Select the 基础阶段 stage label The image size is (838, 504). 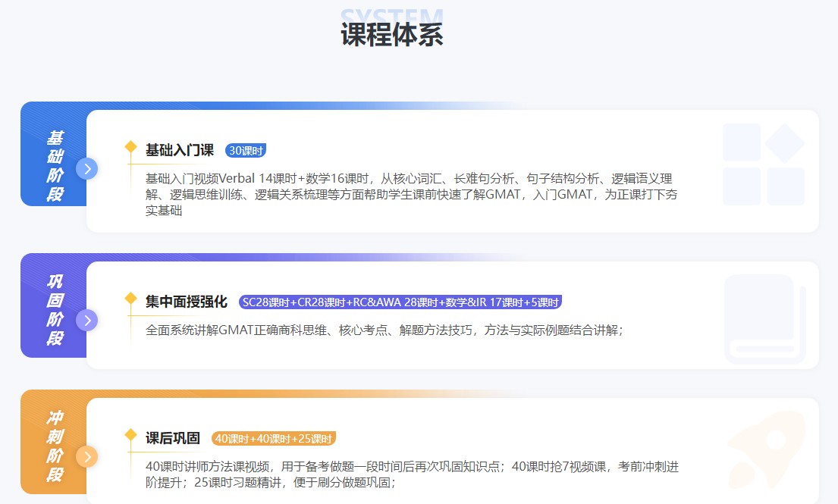pyautogui.click(x=55, y=165)
